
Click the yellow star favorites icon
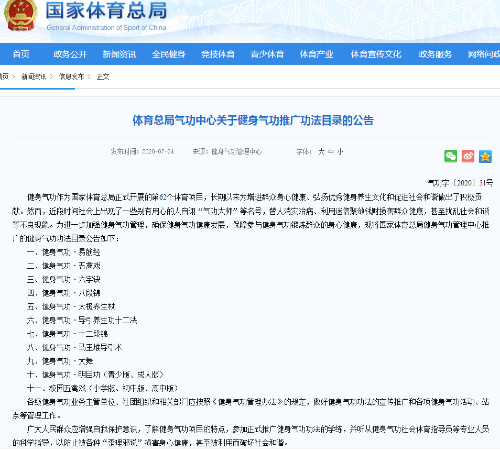pos(485,156)
